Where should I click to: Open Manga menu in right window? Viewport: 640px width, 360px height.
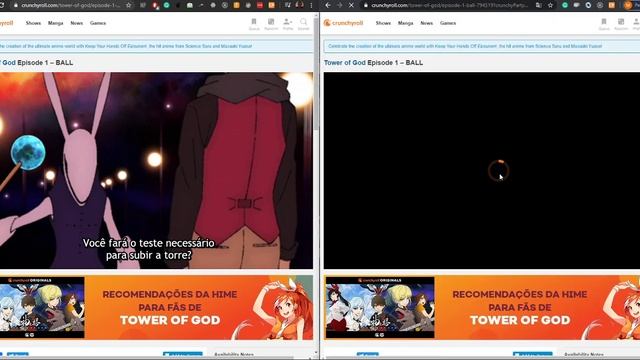pyautogui.click(x=406, y=23)
